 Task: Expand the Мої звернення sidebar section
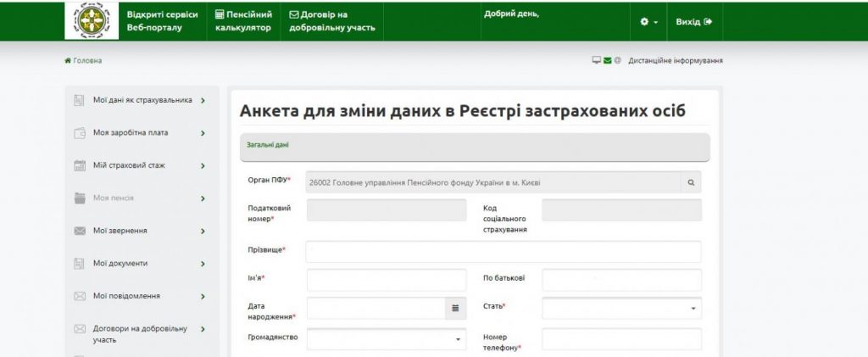click(203, 231)
